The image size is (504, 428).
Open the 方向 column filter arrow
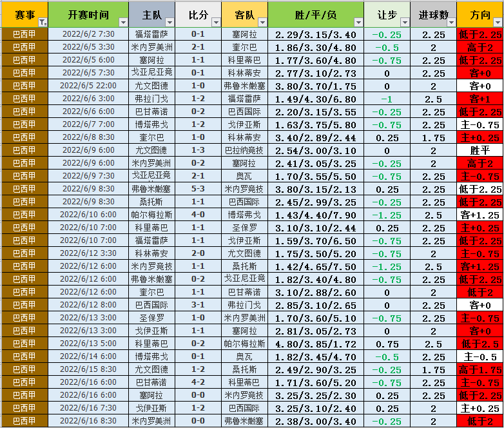(497, 23)
